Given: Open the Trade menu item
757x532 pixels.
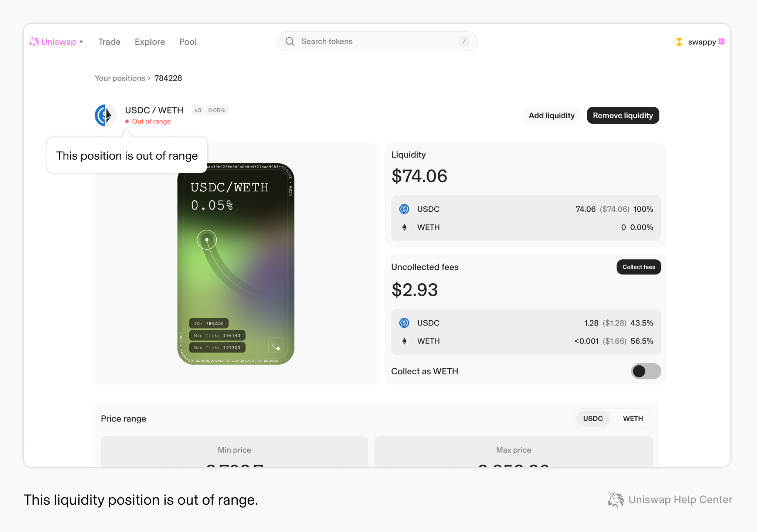Looking at the screenshot, I should click(x=109, y=42).
